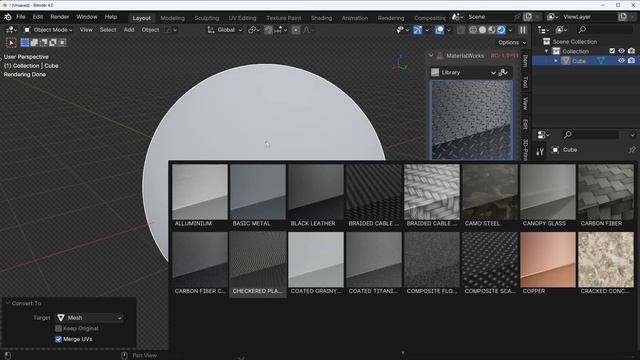This screenshot has width=640, height=360.
Task: Open proportional editing falloff icon
Action: click(x=306, y=30)
